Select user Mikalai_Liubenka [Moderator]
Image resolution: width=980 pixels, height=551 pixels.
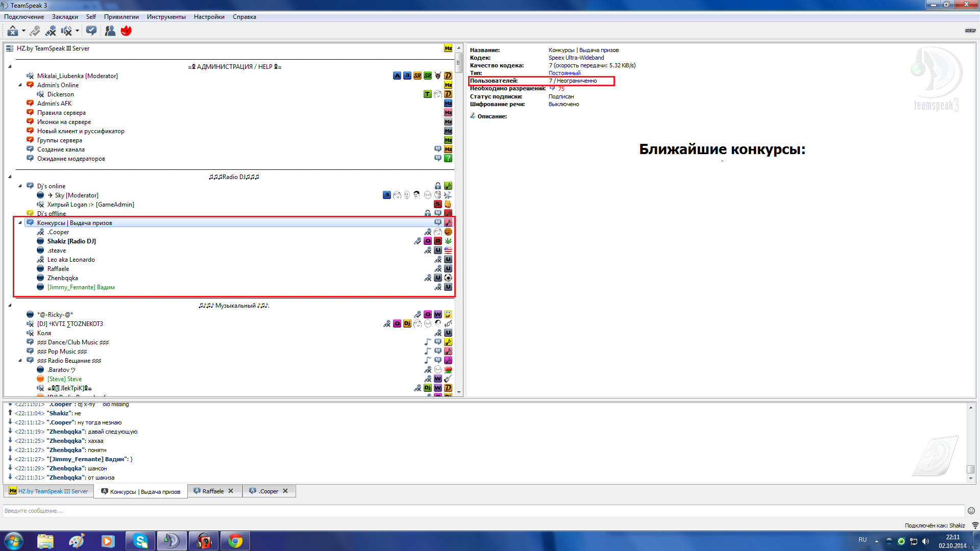point(77,76)
